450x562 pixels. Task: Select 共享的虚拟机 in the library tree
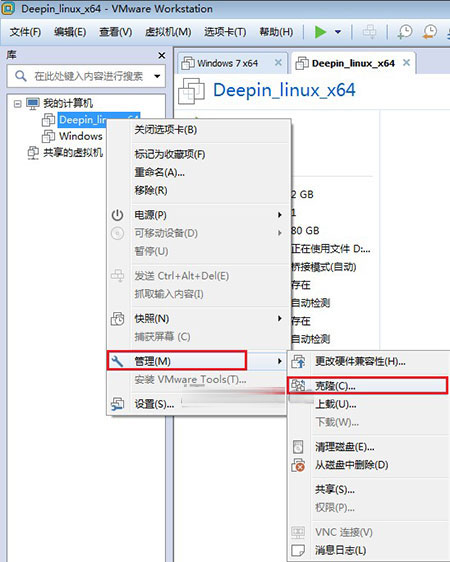pos(73,153)
